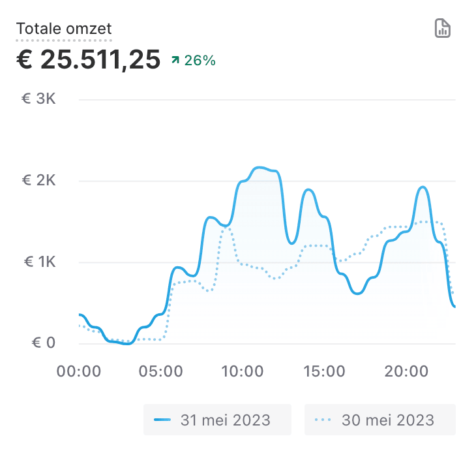The height and width of the screenshot is (449, 476).
Task: Click the € 3K y-axis label
Action: pyautogui.click(x=39, y=99)
